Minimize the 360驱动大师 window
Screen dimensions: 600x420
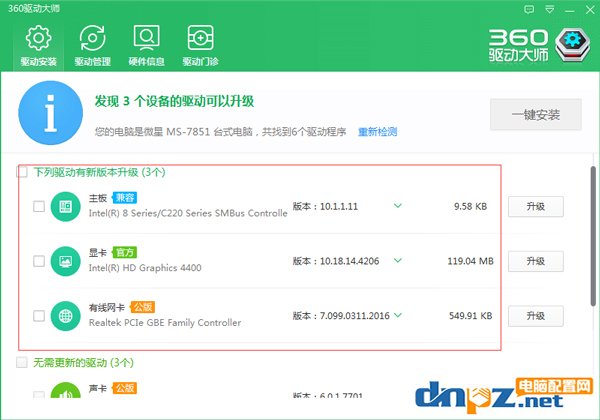point(570,10)
